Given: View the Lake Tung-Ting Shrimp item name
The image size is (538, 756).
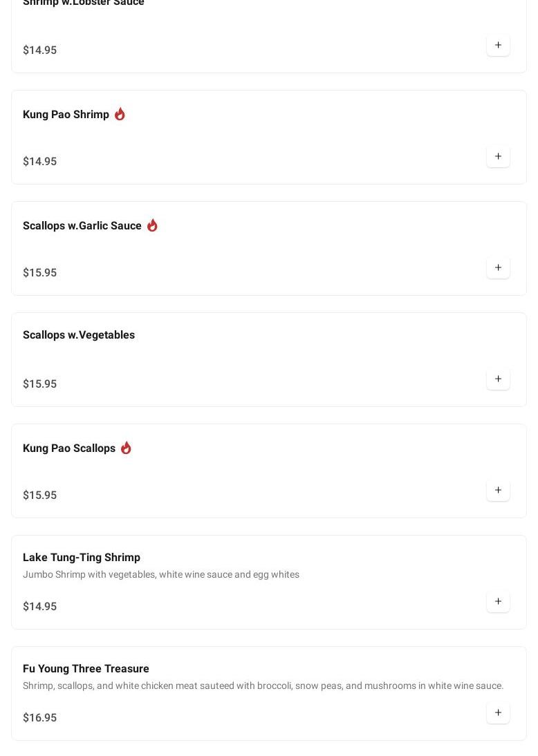Looking at the screenshot, I should point(82,558).
